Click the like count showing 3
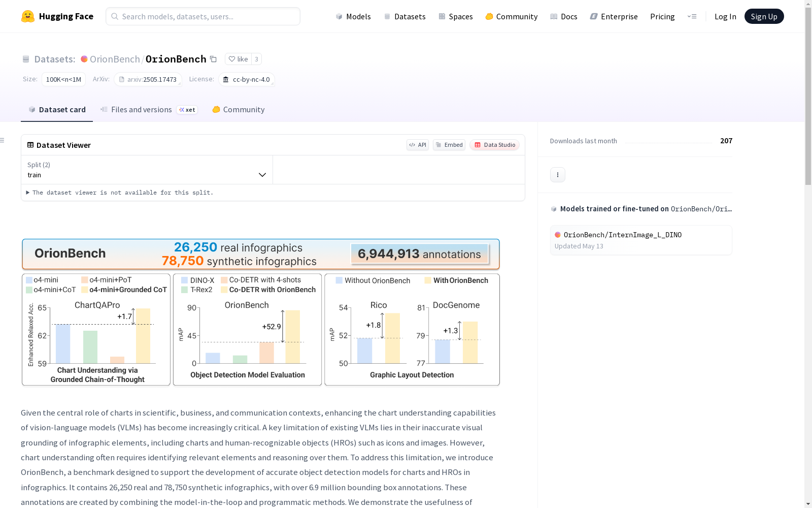Screen dimensions: 812x508 click(x=257, y=59)
